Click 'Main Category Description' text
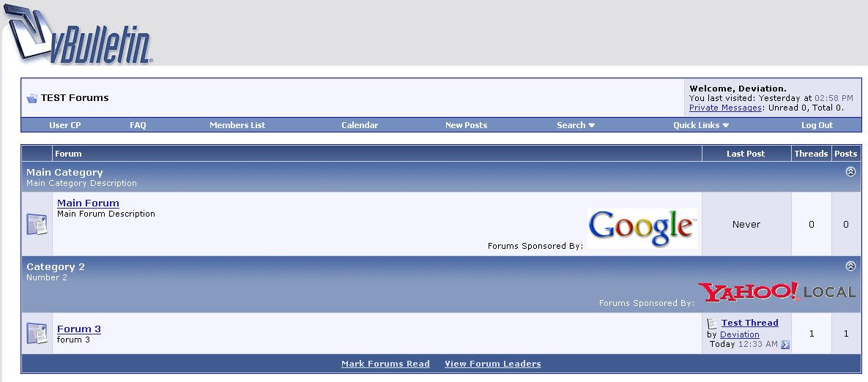868x382 pixels. 81,183
